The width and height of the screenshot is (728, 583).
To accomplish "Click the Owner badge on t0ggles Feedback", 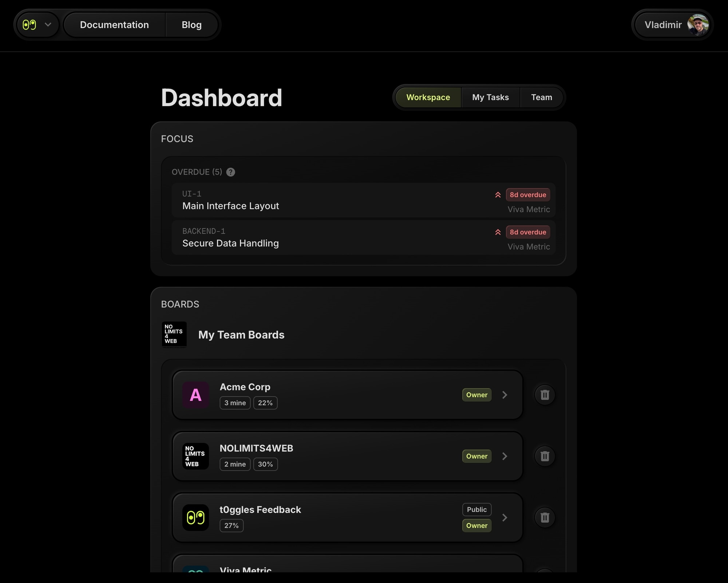I will coord(476,525).
